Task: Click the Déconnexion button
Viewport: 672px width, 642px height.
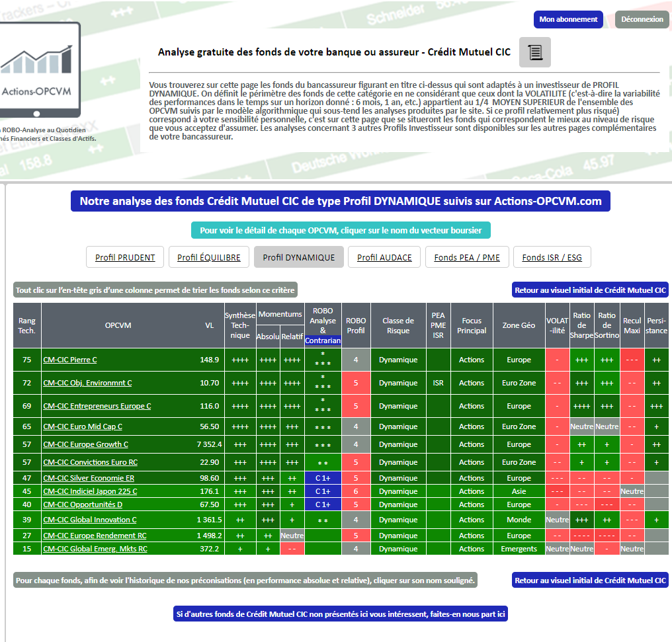Action: pyautogui.click(x=642, y=19)
